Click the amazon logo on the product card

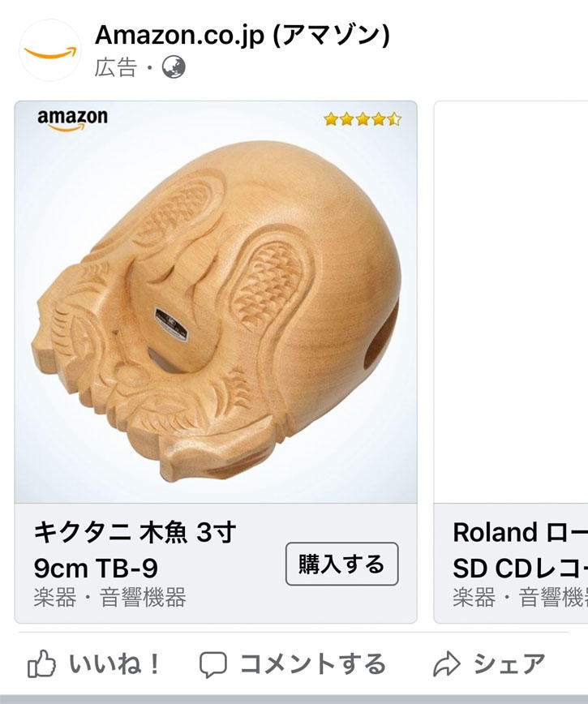(72, 120)
